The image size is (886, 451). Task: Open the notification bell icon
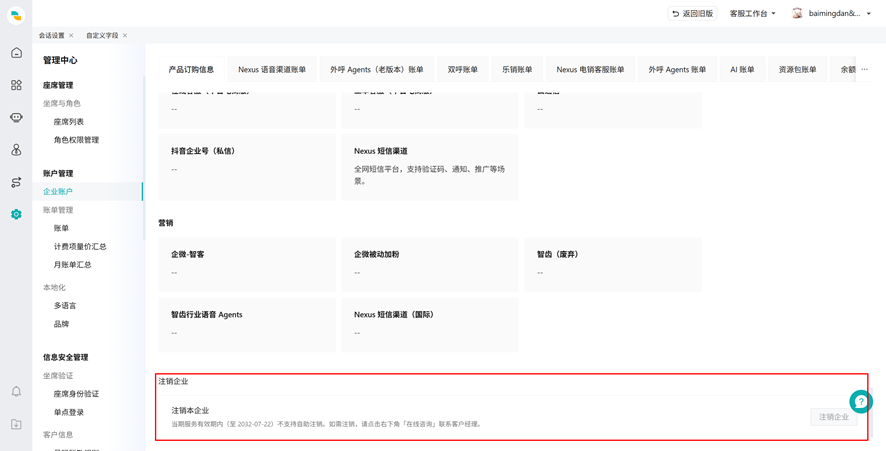[x=16, y=391]
